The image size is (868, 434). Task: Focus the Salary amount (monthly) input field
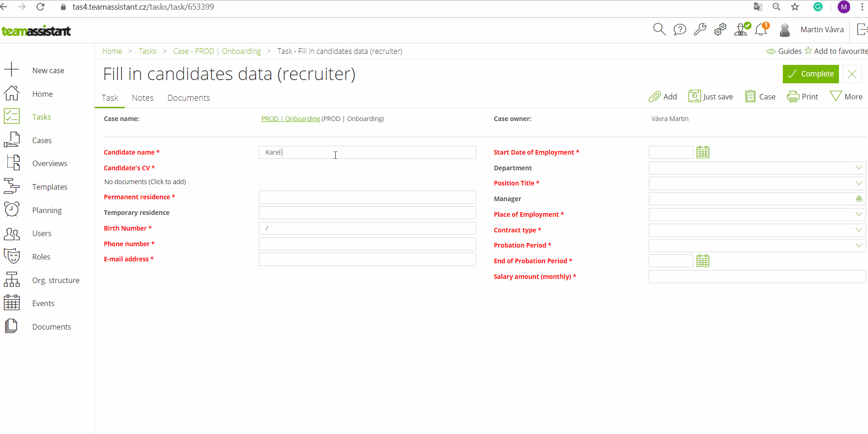(757, 277)
